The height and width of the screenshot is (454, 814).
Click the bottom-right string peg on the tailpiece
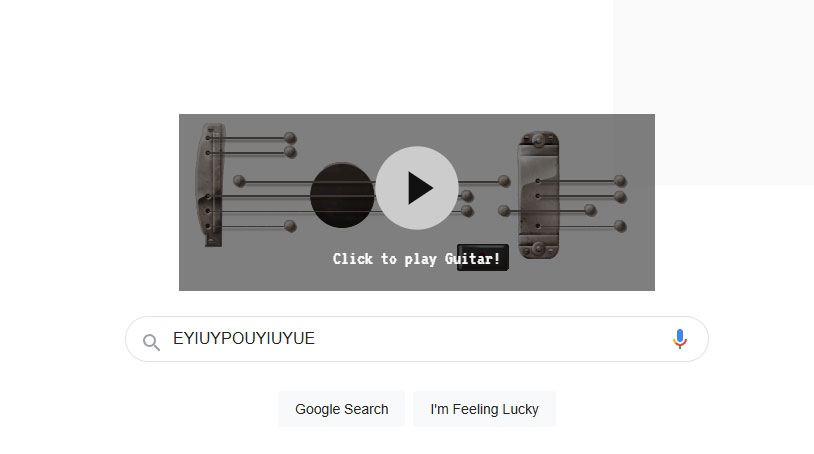pyautogui.click(x=620, y=226)
